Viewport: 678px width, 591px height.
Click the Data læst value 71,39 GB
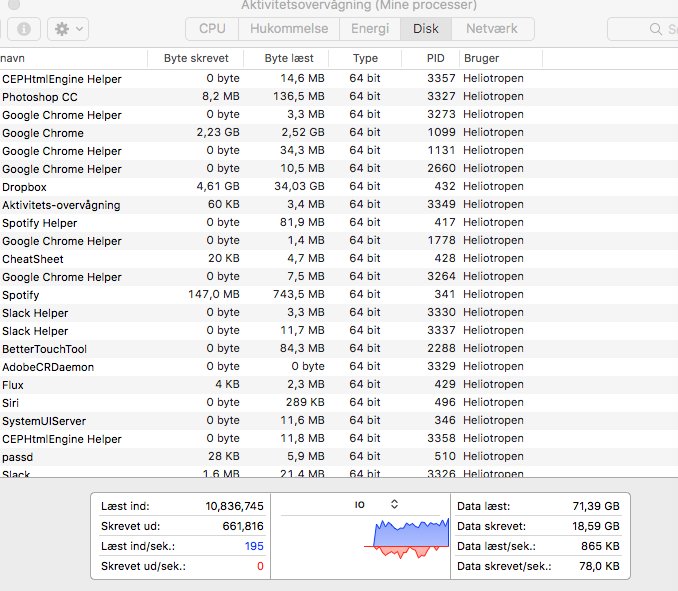point(596,506)
